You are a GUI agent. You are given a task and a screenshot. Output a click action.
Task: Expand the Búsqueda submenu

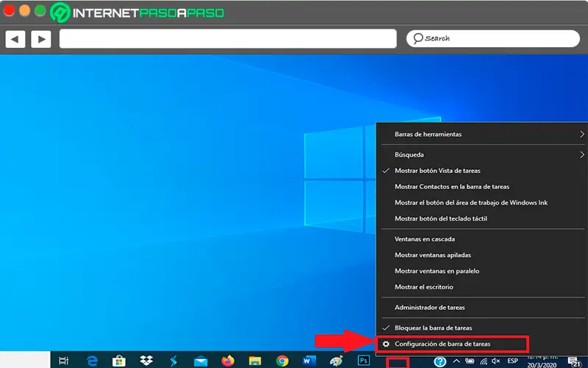(x=482, y=155)
